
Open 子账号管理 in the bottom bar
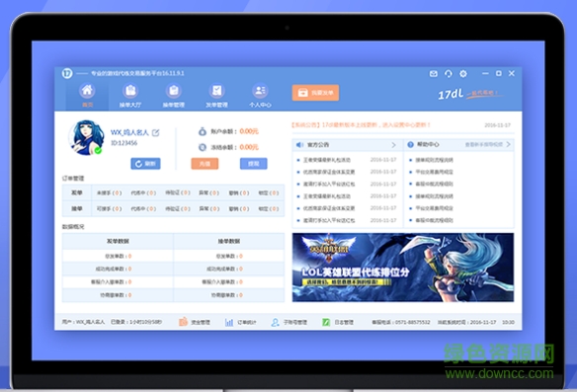(289, 322)
